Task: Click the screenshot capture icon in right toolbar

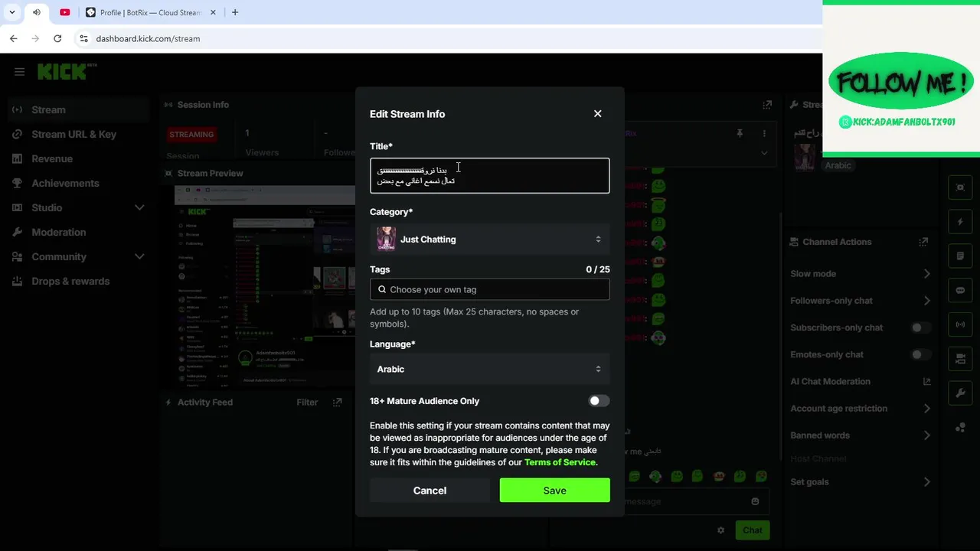Action: (x=961, y=187)
